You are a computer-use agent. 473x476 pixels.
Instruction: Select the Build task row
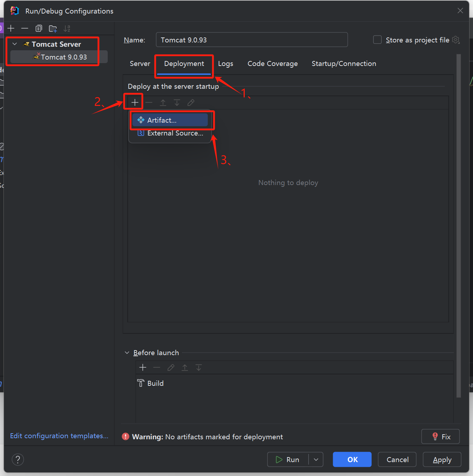point(294,383)
